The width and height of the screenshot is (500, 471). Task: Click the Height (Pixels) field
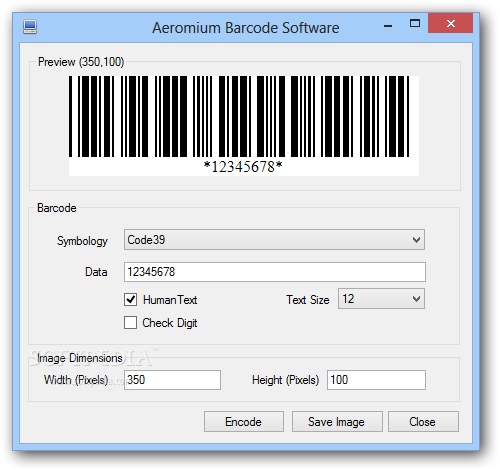pyautogui.click(x=376, y=380)
